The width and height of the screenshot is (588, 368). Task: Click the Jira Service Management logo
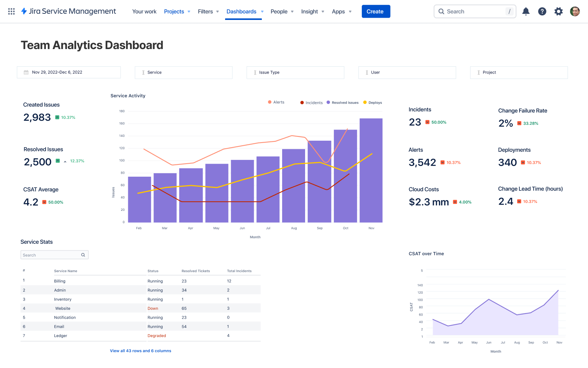[x=68, y=11]
